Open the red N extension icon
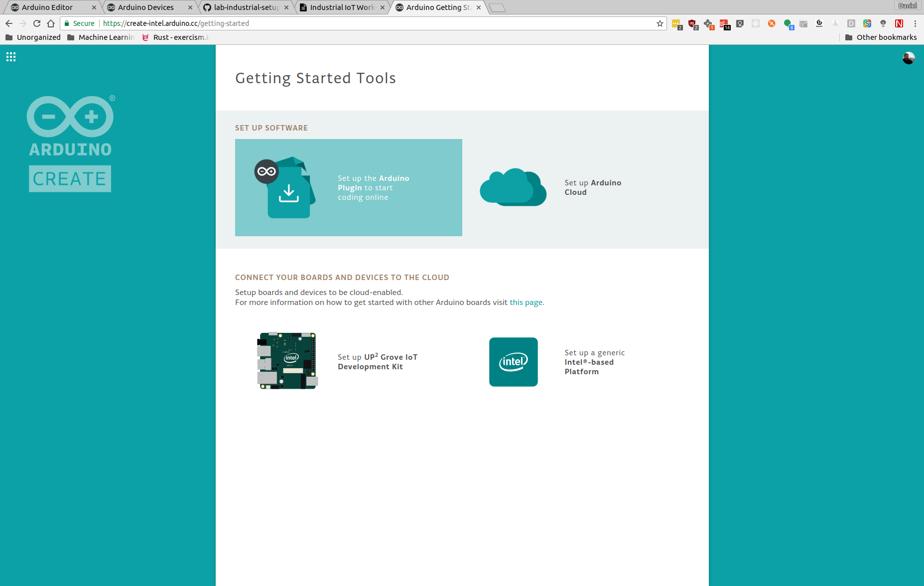Image resolution: width=924 pixels, height=586 pixels. tap(899, 23)
